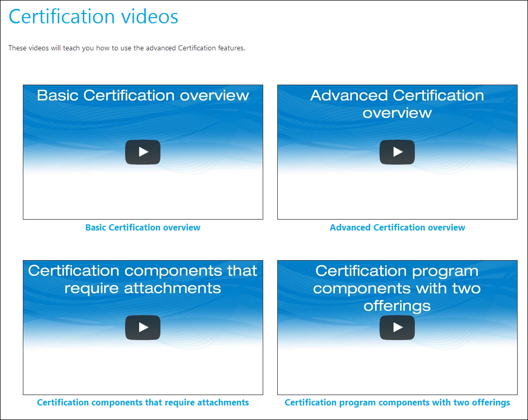Screen dimensions: 528x420
Task: Open the Basic Certification overview link
Action: (143, 228)
